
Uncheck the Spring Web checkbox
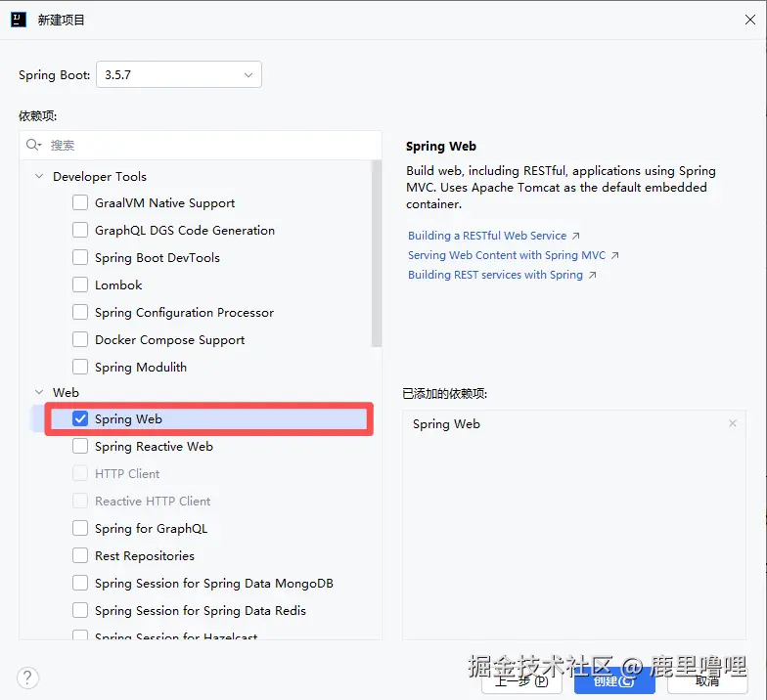(80, 418)
